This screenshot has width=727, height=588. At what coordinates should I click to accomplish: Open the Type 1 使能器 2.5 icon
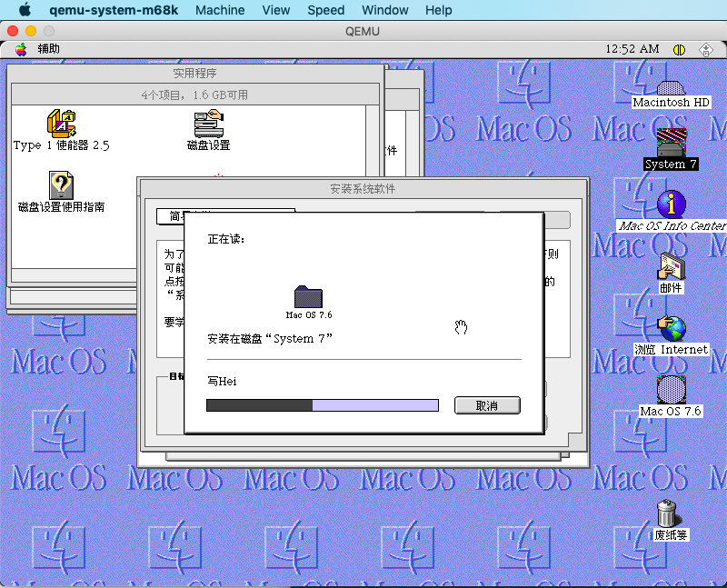(61, 124)
